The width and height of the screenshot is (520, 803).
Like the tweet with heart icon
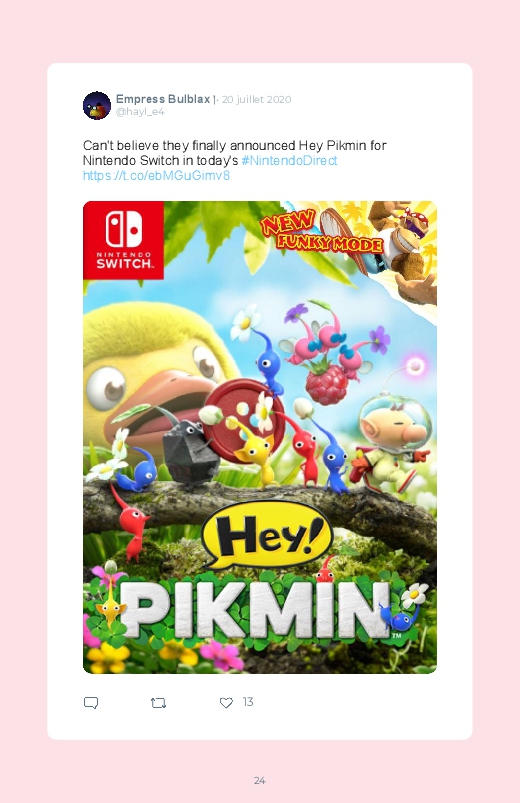pos(226,703)
